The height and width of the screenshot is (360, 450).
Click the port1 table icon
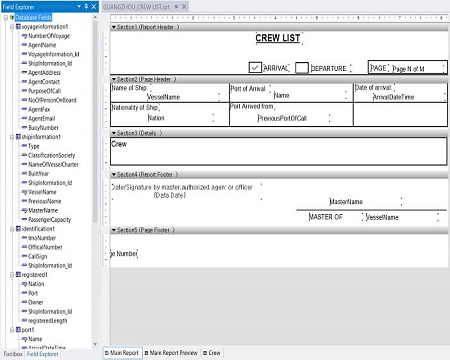(18, 330)
